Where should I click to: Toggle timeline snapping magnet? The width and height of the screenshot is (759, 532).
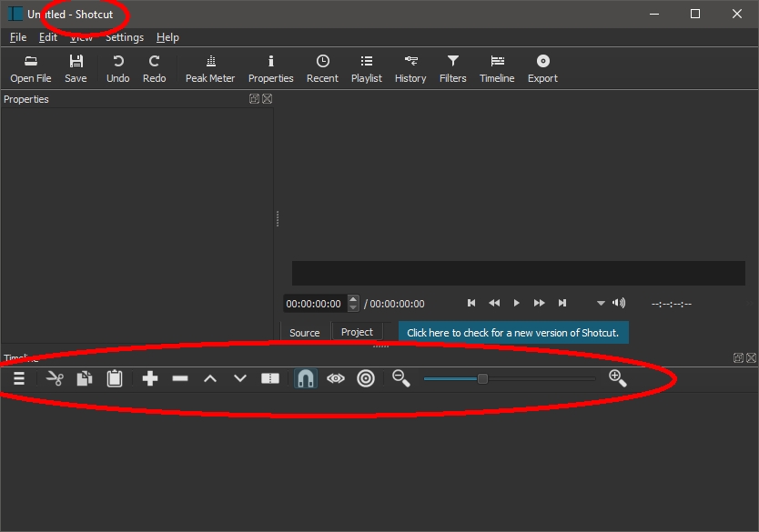click(306, 378)
